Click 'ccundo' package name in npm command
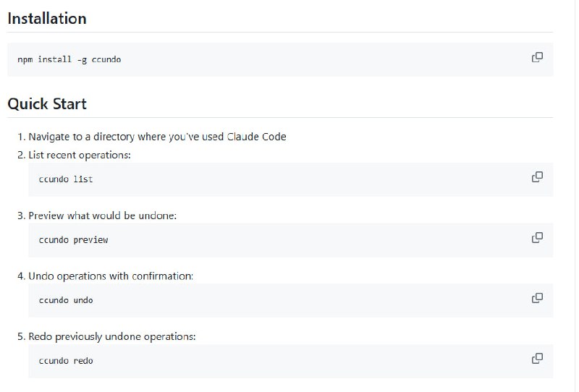Image resolution: width=579 pixels, height=392 pixels. click(106, 59)
